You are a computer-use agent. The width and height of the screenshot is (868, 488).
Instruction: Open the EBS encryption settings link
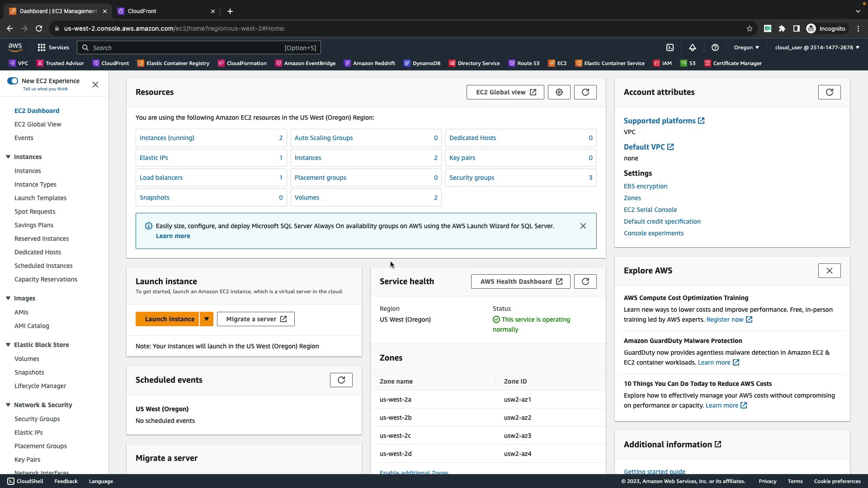click(645, 186)
